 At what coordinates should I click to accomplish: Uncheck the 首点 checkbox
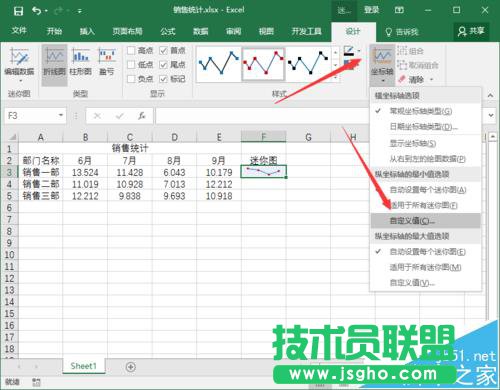[x=163, y=51]
